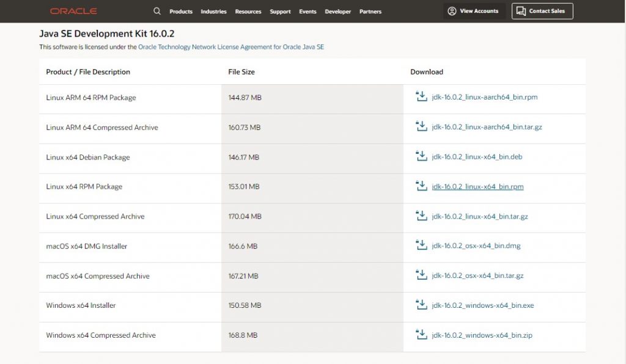This screenshot has height=364, width=626.
Task: Click the Product / File Description column header
Action: 88,72
